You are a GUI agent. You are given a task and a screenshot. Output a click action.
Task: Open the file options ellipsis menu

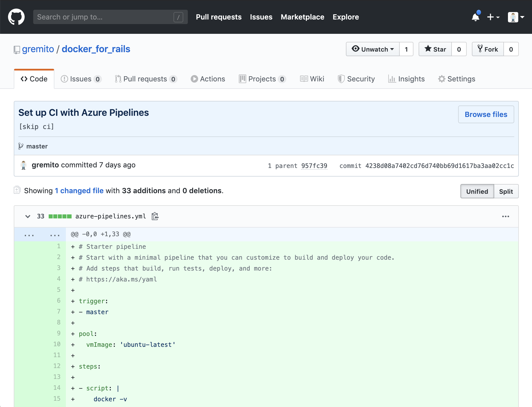pyautogui.click(x=506, y=216)
